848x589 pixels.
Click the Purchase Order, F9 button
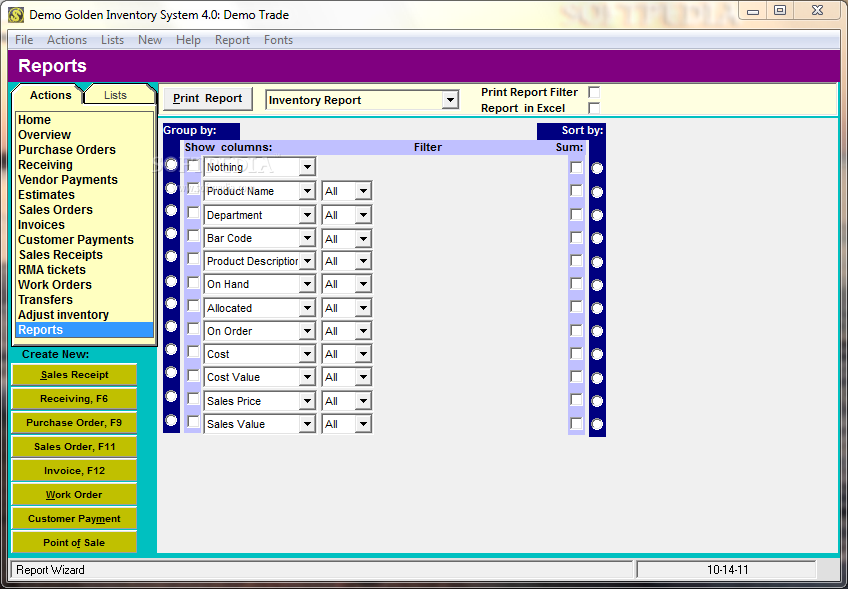click(74, 422)
